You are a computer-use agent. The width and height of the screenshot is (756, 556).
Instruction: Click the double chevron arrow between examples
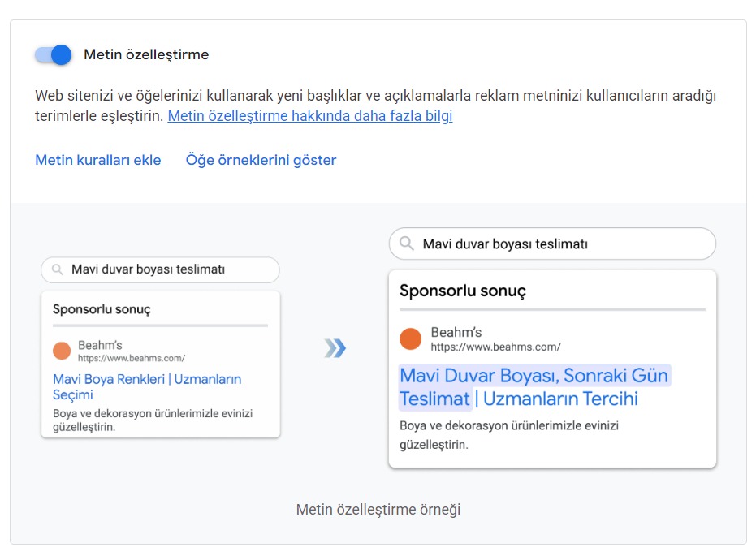335,348
